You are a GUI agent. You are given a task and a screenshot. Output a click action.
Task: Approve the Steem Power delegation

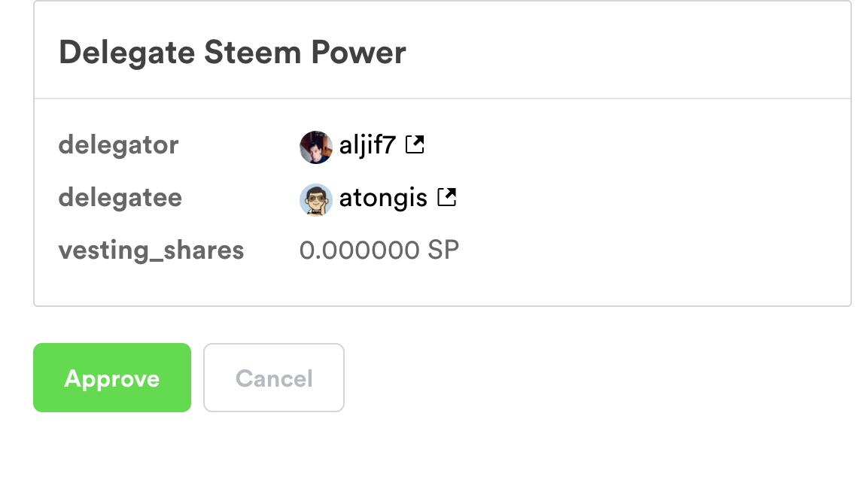pyautogui.click(x=112, y=378)
